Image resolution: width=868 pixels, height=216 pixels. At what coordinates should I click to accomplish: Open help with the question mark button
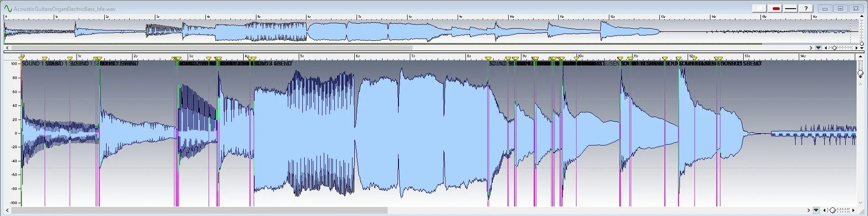tap(806, 8)
